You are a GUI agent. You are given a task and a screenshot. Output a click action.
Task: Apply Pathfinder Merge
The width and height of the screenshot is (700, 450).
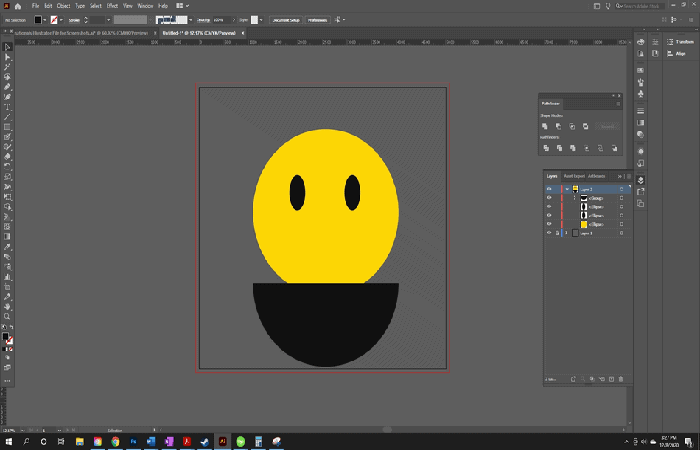point(573,148)
